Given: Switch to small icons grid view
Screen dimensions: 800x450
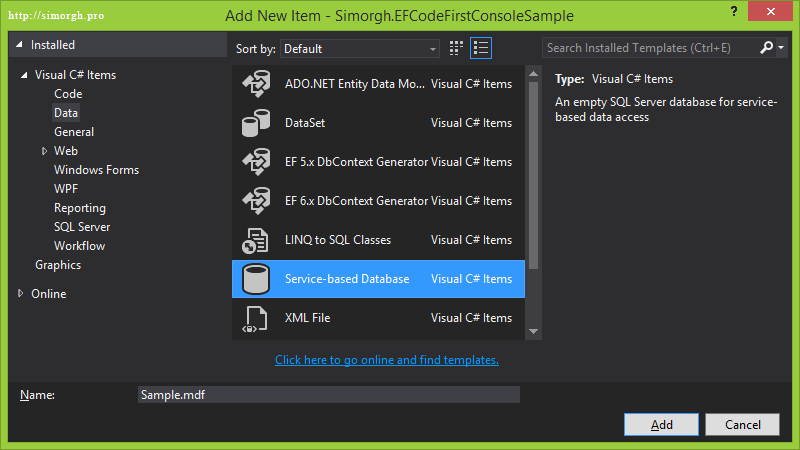Looking at the screenshot, I should (457, 48).
